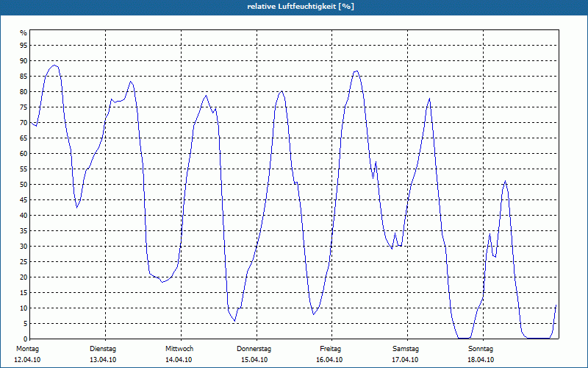The height and width of the screenshot is (368, 588).
Task: Select the 'Mittwoch' day label
Action: click(x=179, y=349)
